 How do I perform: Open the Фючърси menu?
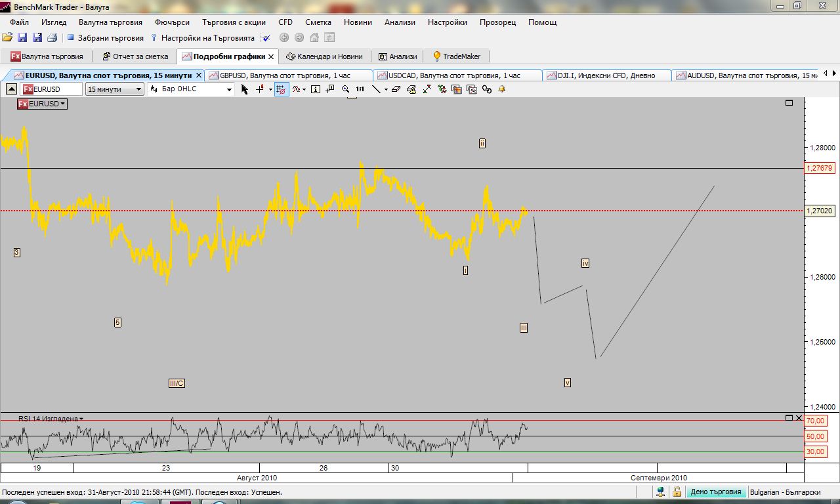tap(172, 22)
